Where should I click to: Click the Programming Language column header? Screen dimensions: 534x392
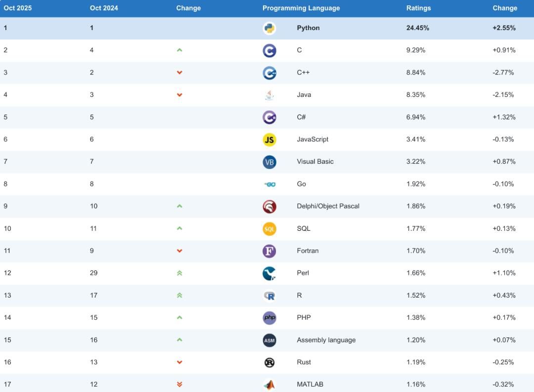pyautogui.click(x=301, y=8)
